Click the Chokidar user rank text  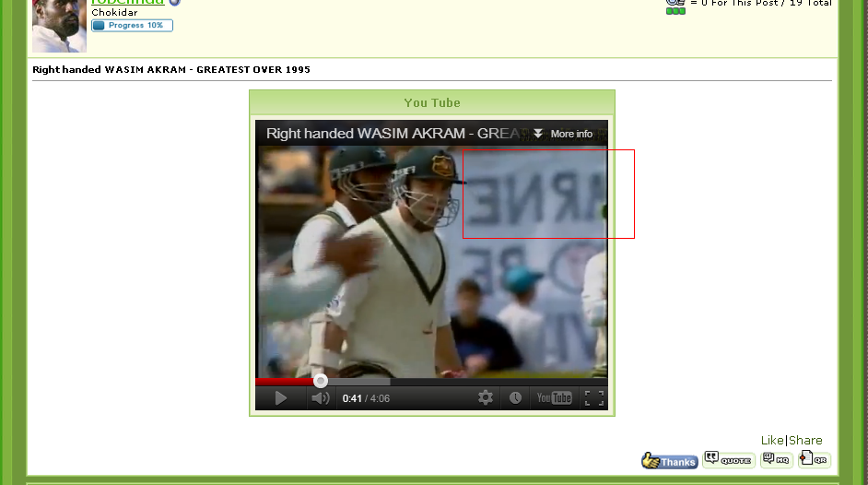[114, 13]
